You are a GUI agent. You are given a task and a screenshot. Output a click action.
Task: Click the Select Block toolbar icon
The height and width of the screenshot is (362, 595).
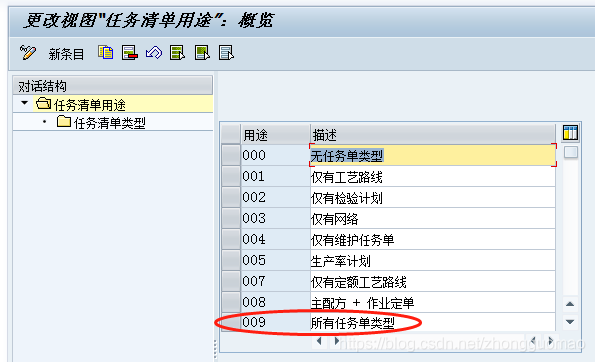202,52
